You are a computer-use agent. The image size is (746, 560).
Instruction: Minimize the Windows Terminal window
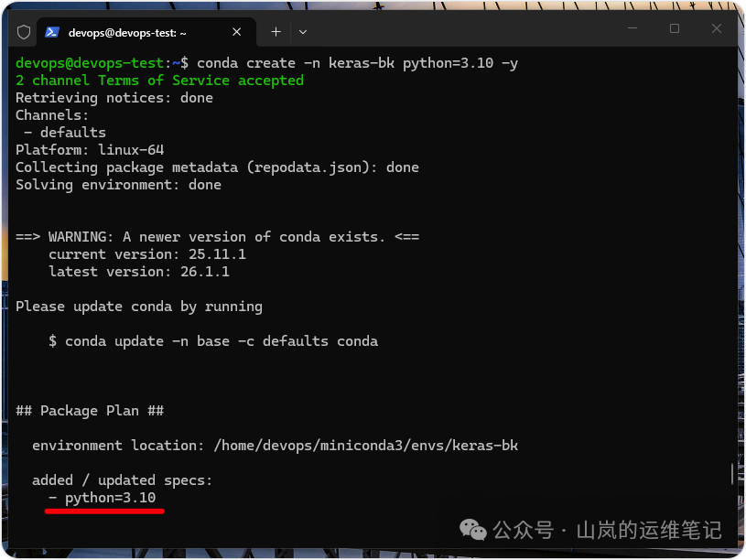[x=632, y=28]
